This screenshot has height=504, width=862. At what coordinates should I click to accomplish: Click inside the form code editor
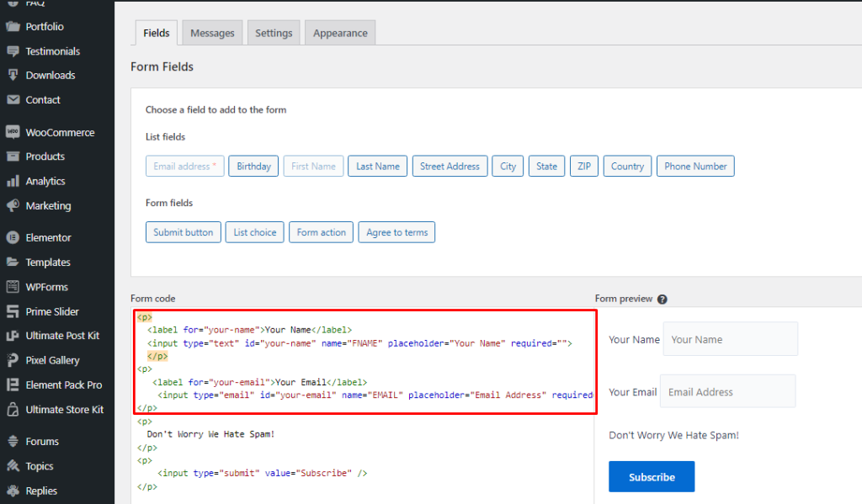(363, 404)
